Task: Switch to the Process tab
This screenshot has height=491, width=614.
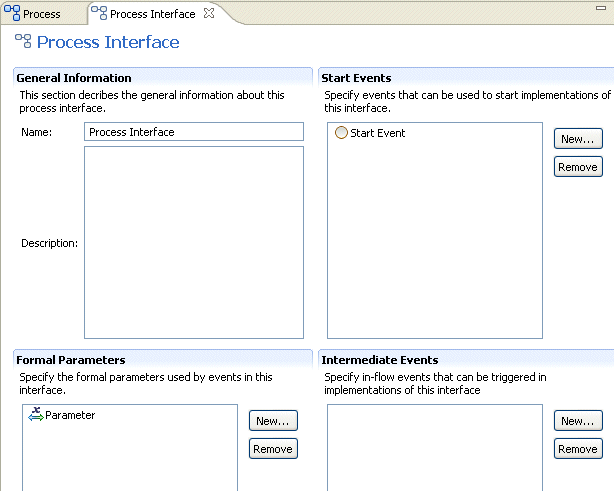Action: 42,14
